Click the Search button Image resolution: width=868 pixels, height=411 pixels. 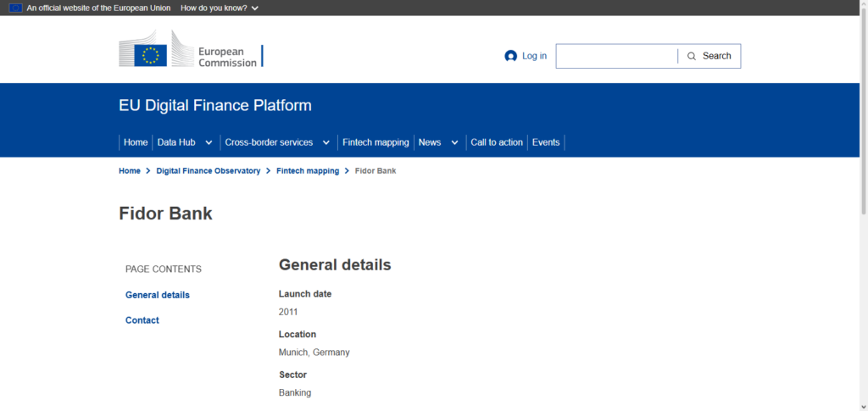[x=709, y=56]
